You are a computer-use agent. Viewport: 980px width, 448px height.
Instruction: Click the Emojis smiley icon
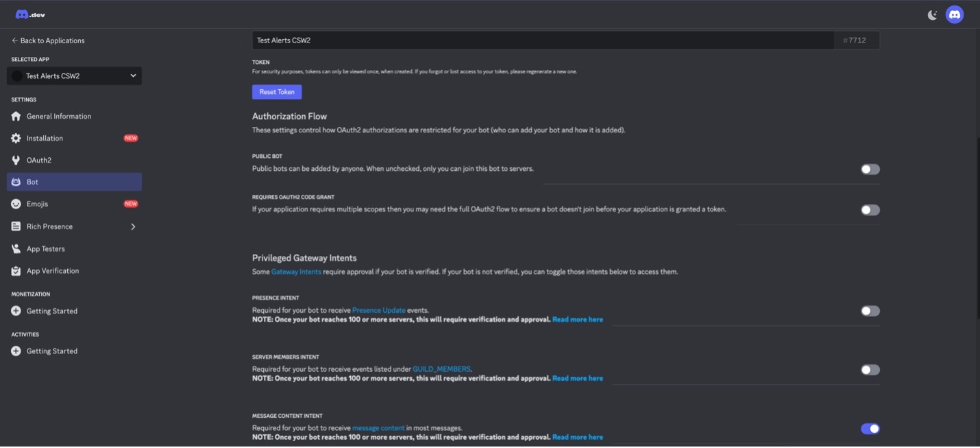(x=16, y=204)
